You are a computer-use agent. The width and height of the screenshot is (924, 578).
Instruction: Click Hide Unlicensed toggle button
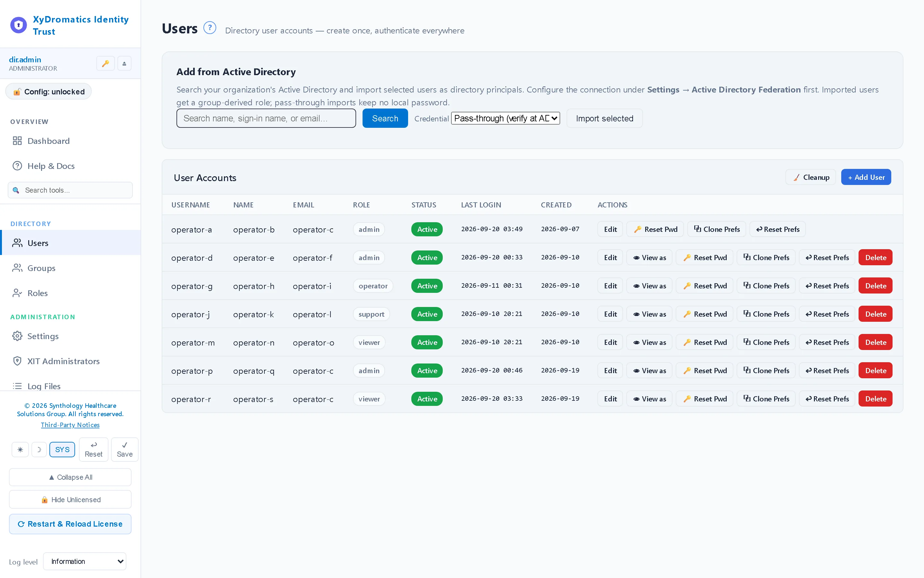pyautogui.click(x=70, y=500)
